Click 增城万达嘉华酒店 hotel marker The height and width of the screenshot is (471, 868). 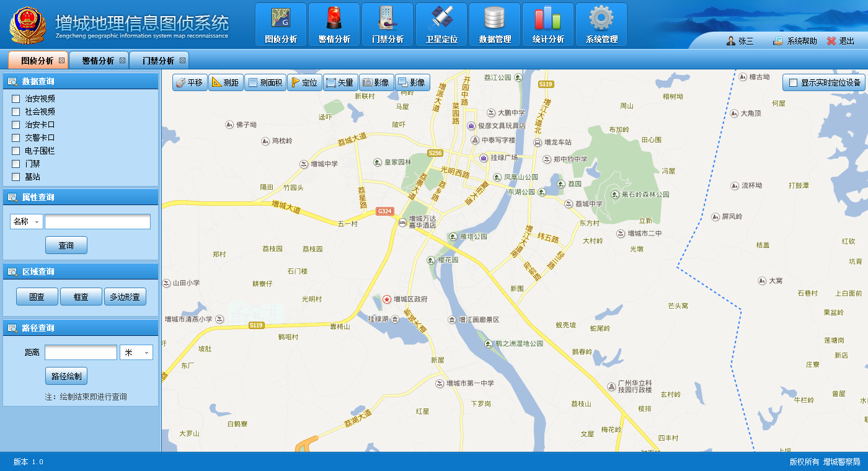coord(402,222)
